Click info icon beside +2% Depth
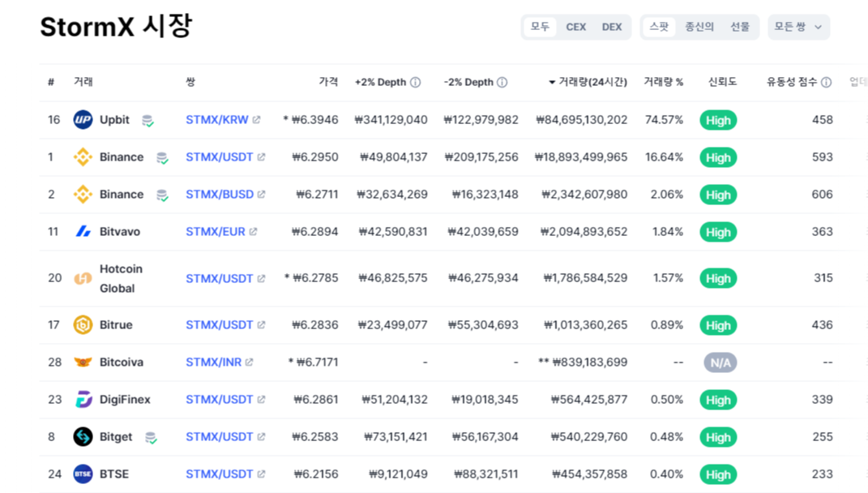 pos(415,82)
